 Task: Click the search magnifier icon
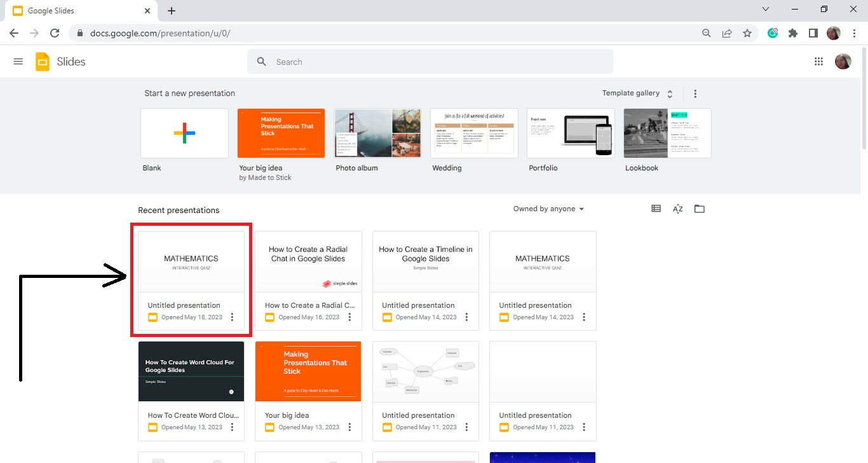pos(261,62)
